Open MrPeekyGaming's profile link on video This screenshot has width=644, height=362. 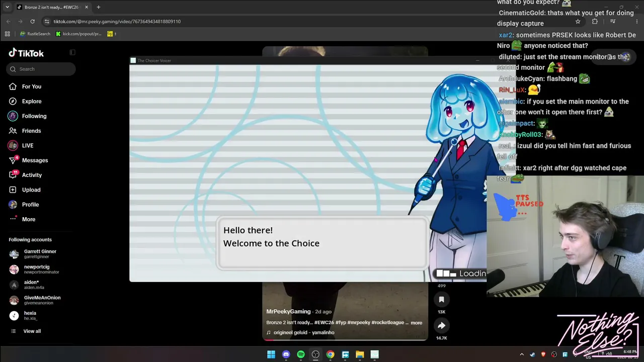click(x=288, y=312)
